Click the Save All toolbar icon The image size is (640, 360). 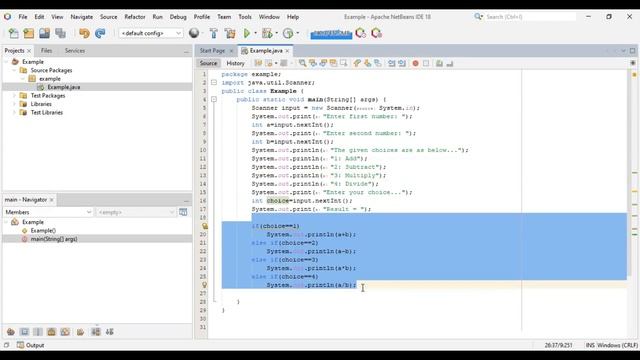pyautogui.click(x=60, y=33)
